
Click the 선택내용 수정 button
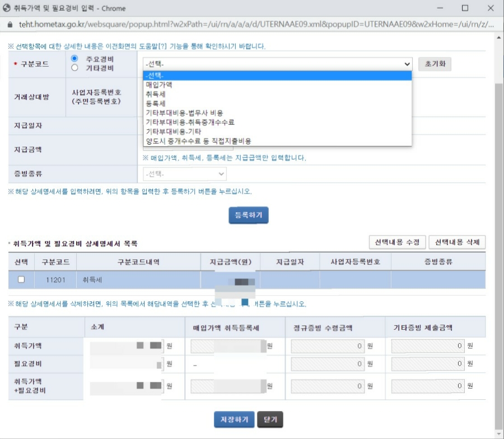[396, 242]
